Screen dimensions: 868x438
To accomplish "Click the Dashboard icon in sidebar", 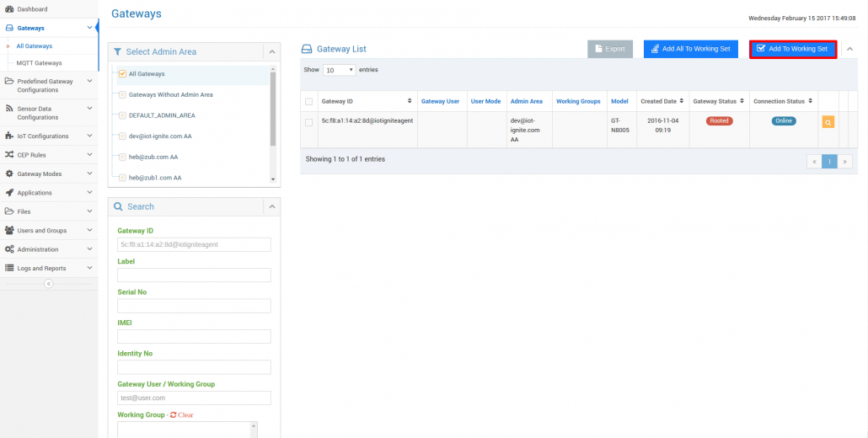I will (x=10, y=8).
